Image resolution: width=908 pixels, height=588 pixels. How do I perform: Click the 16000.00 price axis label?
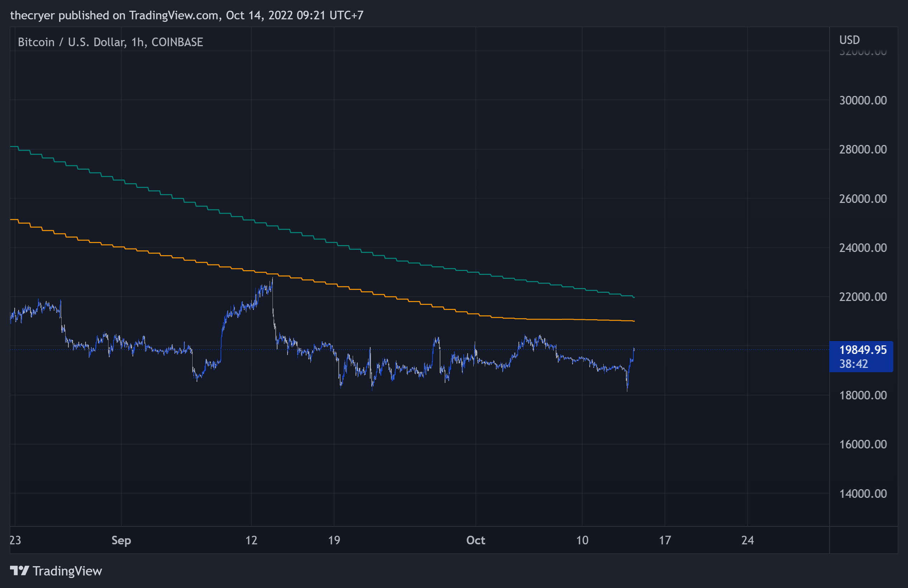click(x=863, y=444)
